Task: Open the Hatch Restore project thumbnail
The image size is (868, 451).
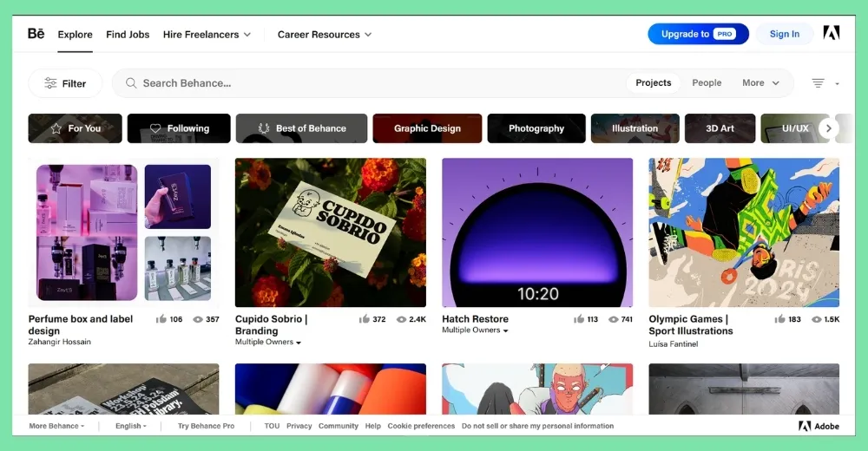Action: coord(537,232)
